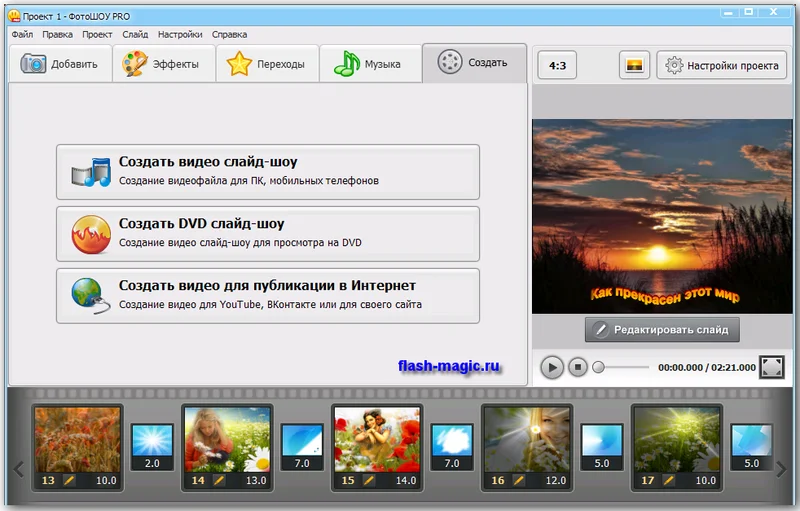Open the 4:3 aspect ratio selector
The width and height of the screenshot is (800, 511).
[557, 66]
